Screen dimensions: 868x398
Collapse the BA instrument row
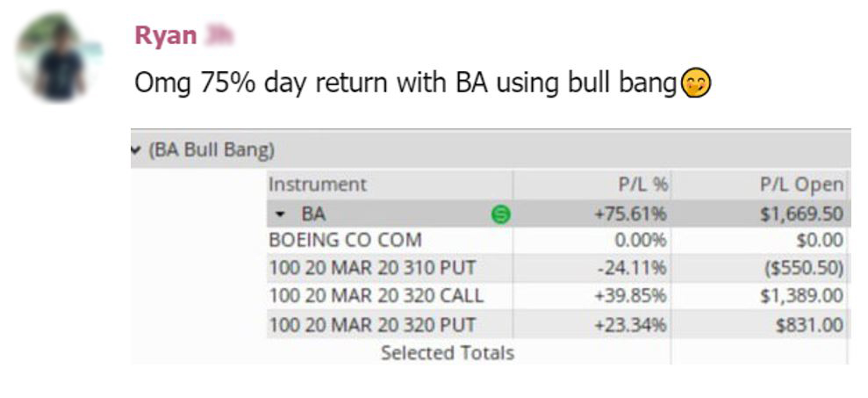pos(280,214)
